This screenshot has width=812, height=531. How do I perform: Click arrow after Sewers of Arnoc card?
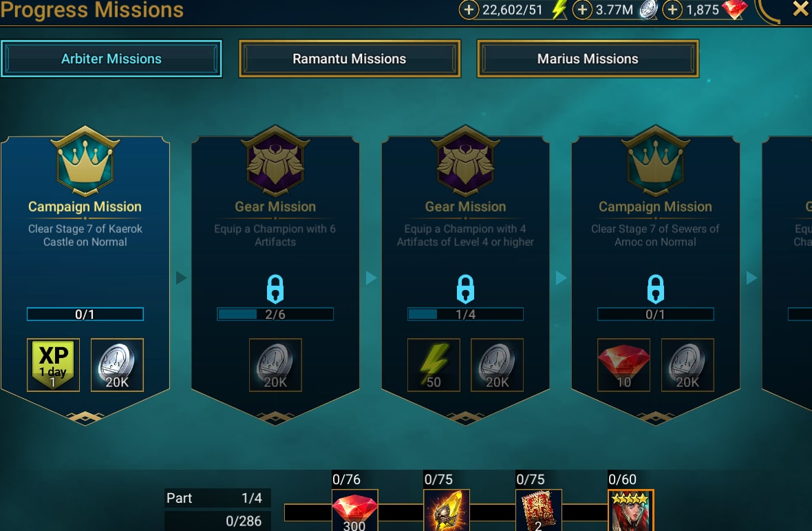[x=751, y=278]
